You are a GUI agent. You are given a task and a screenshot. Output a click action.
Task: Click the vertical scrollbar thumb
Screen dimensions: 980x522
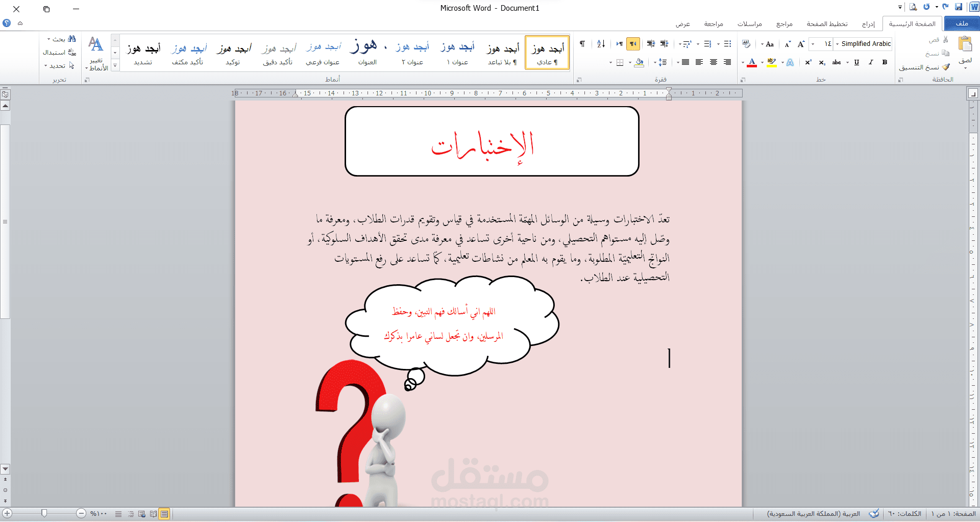pos(5,221)
